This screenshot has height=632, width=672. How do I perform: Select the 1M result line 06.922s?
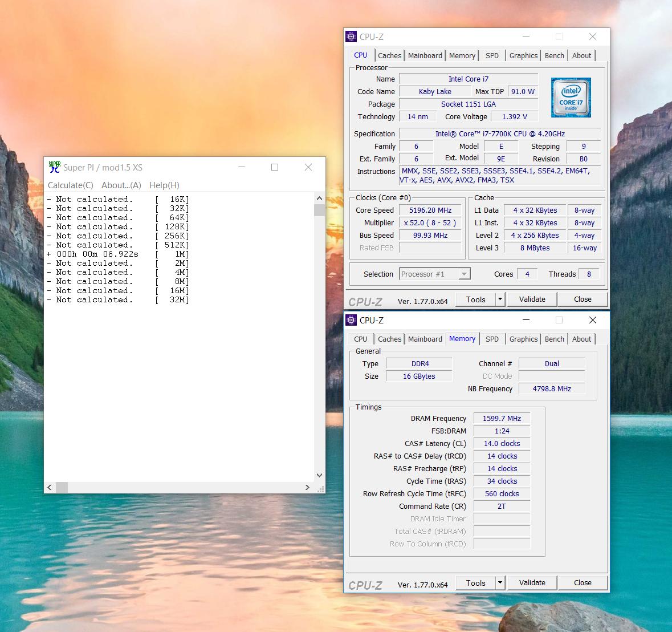pyautogui.click(x=118, y=254)
